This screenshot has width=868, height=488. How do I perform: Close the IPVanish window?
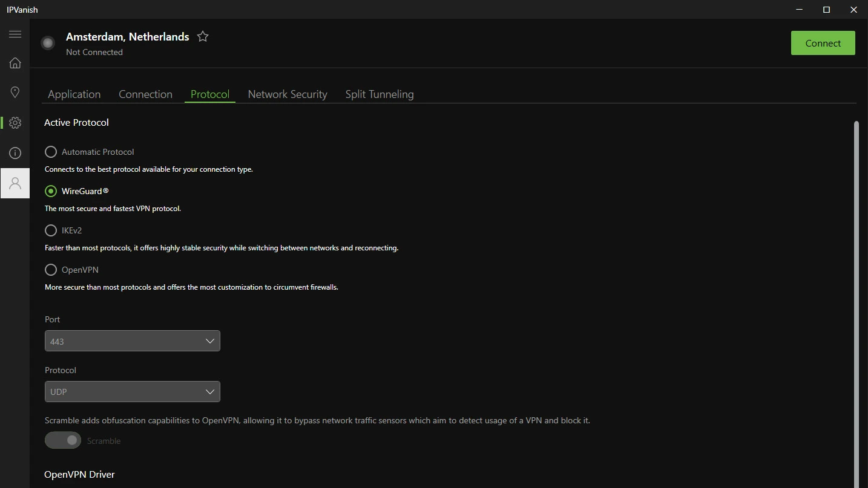854,10
